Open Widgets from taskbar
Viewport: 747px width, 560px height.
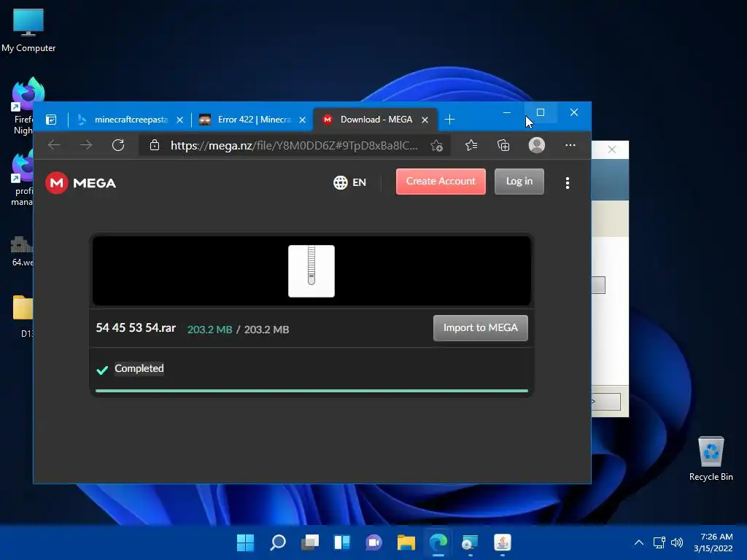(342, 542)
